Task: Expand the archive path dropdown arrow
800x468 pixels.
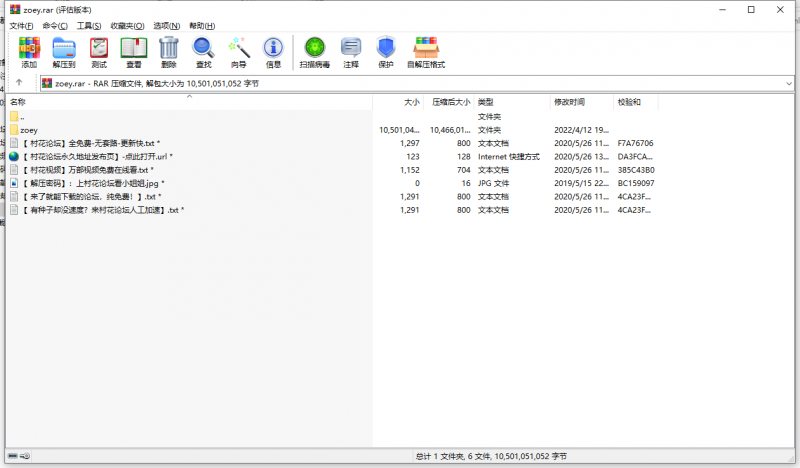Action: 789,83
